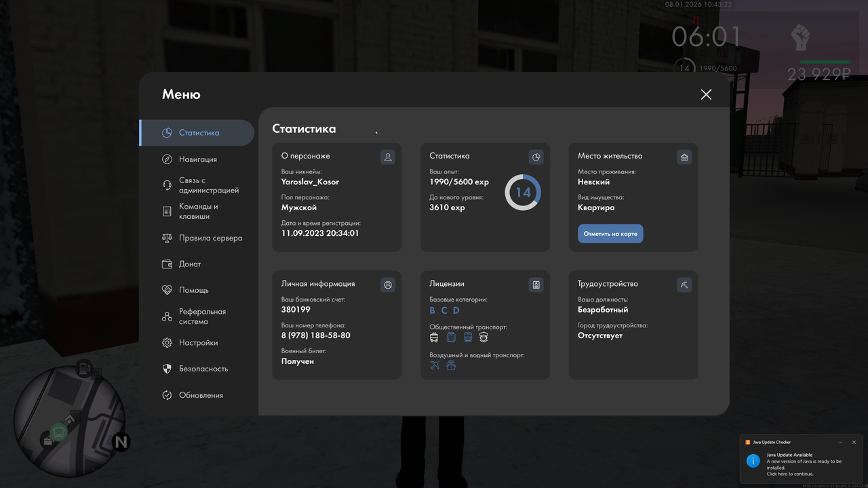
Task: Click the scales icon beside Правила сервера
Action: click(167, 238)
